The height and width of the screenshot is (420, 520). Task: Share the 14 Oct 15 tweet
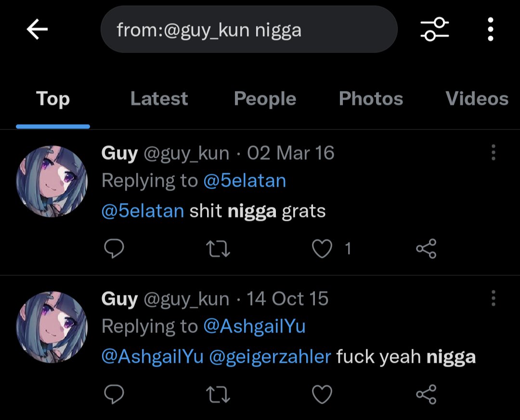click(x=426, y=395)
